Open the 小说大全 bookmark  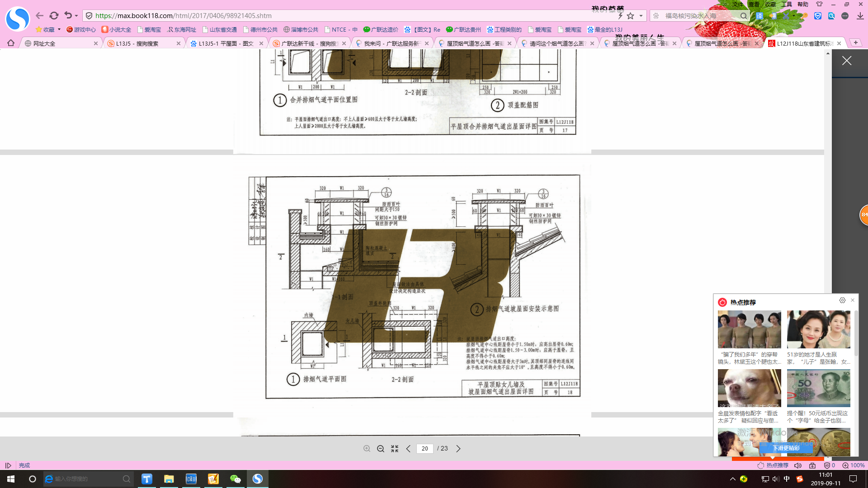[116, 29]
